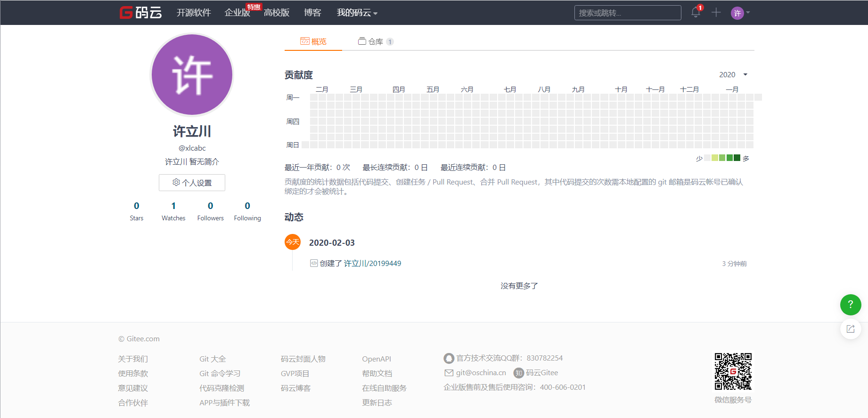Click the 3 分钟前 timestamp

(734, 264)
